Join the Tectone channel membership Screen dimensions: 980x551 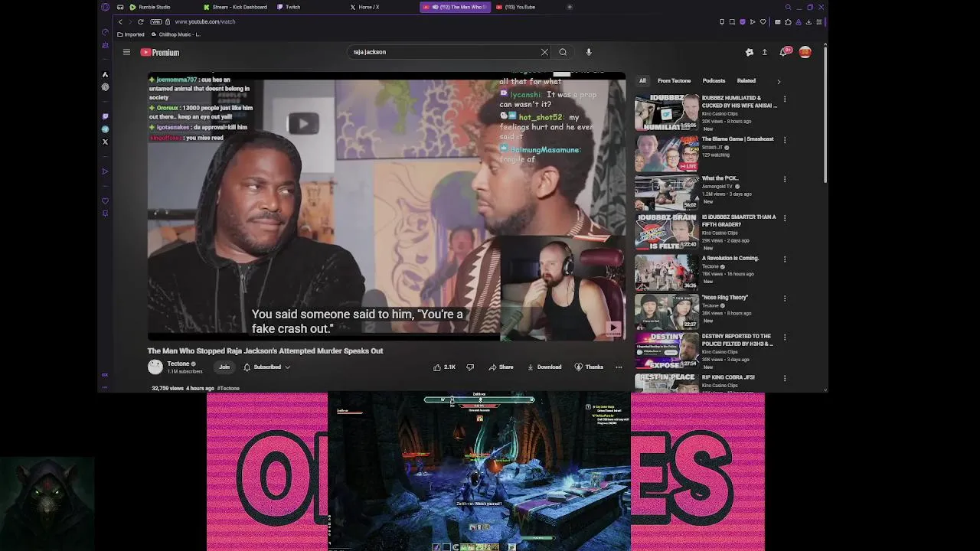click(224, 367)
